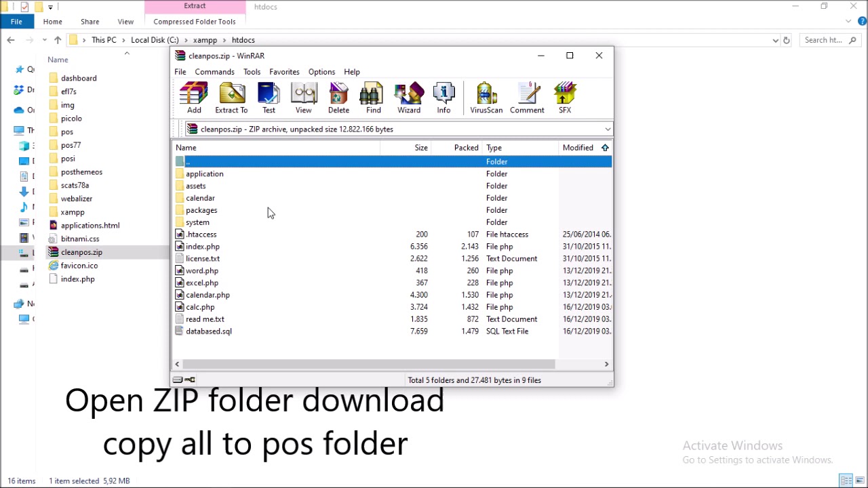Screen dimensions: 868x488
Task: Select license.txt in archive
Action: [203, 259]
